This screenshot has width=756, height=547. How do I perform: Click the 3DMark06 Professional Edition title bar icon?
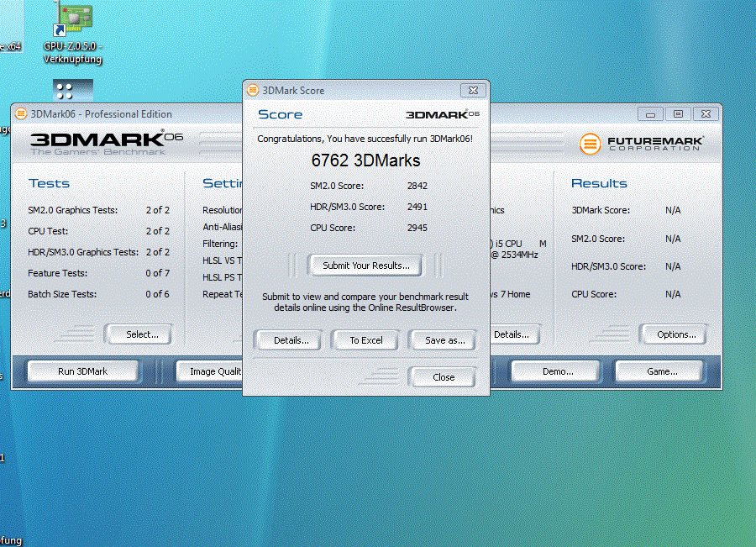21,113
